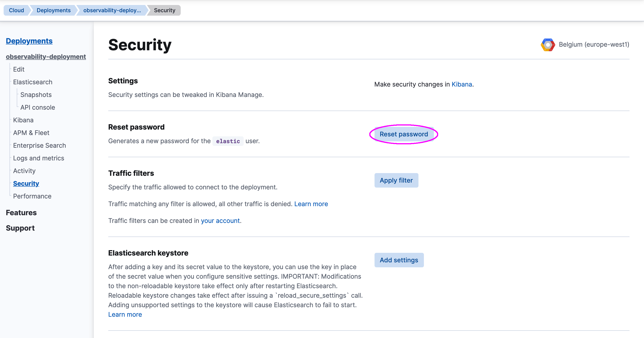Click the Apply filter button

coord(396,180)
